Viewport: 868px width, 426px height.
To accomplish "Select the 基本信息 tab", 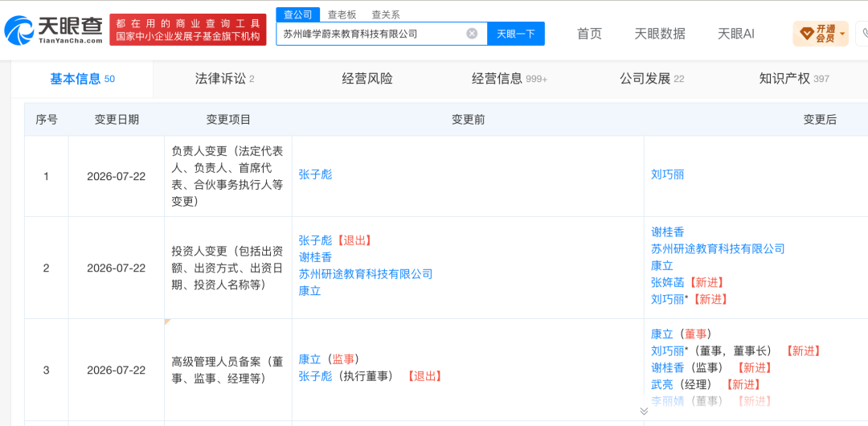I will (83, 79).
